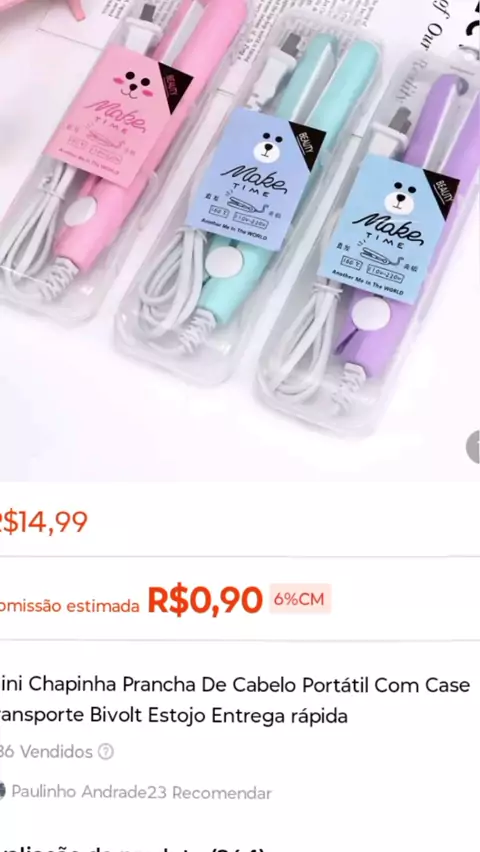The height and width of the screenshot is (852, 480).
Task: Select the pink Make Time label card
Action: point(119,116)
